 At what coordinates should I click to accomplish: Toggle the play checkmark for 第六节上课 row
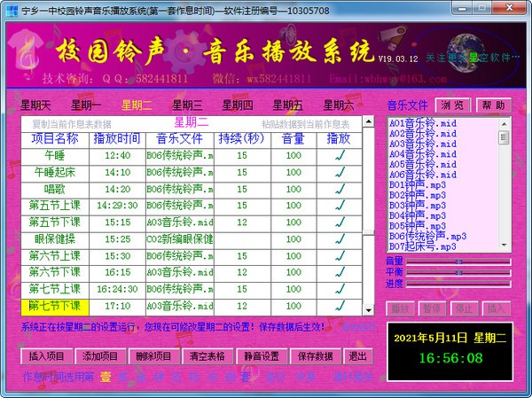click(339, 255)
